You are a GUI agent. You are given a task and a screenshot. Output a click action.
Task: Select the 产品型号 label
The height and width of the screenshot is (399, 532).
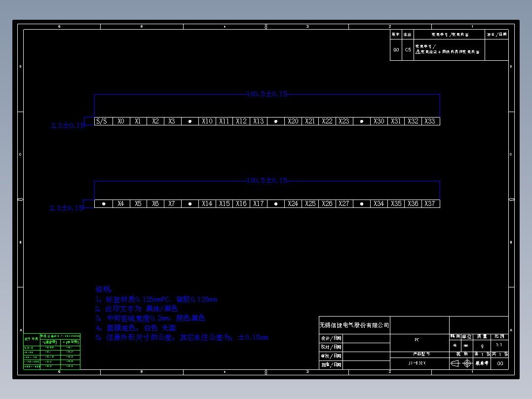coord(421,354)
